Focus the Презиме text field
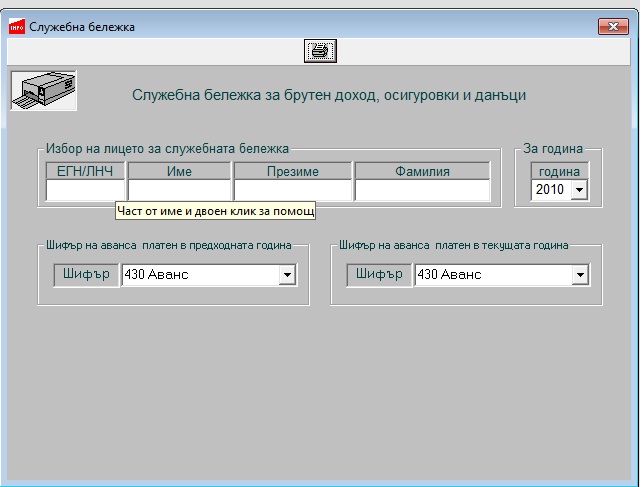Image resolution: width=643 pixels, height=487 pixels. pyautogui.click(x=293, y=190)
